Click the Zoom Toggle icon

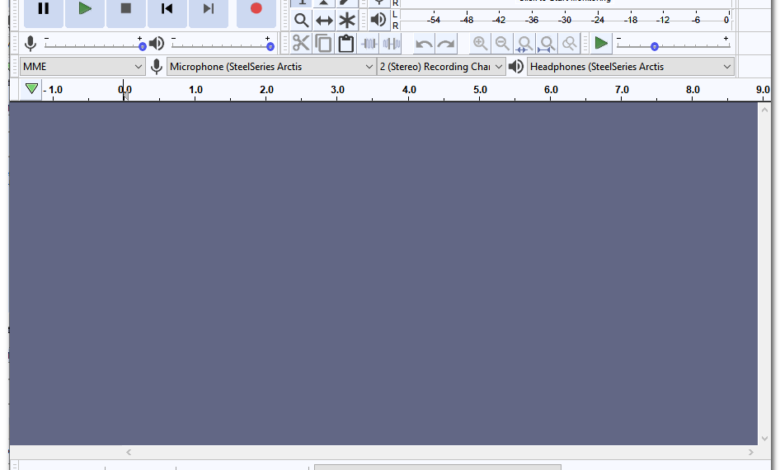pos(569,44)
